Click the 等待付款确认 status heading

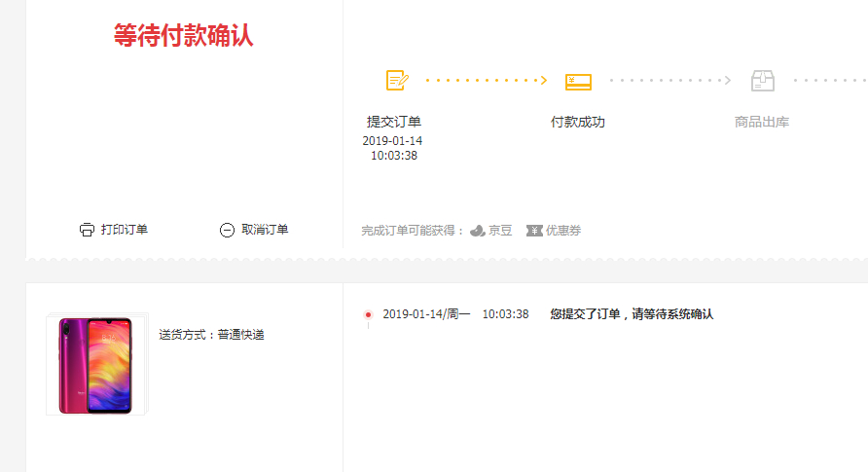pos(183,36)
